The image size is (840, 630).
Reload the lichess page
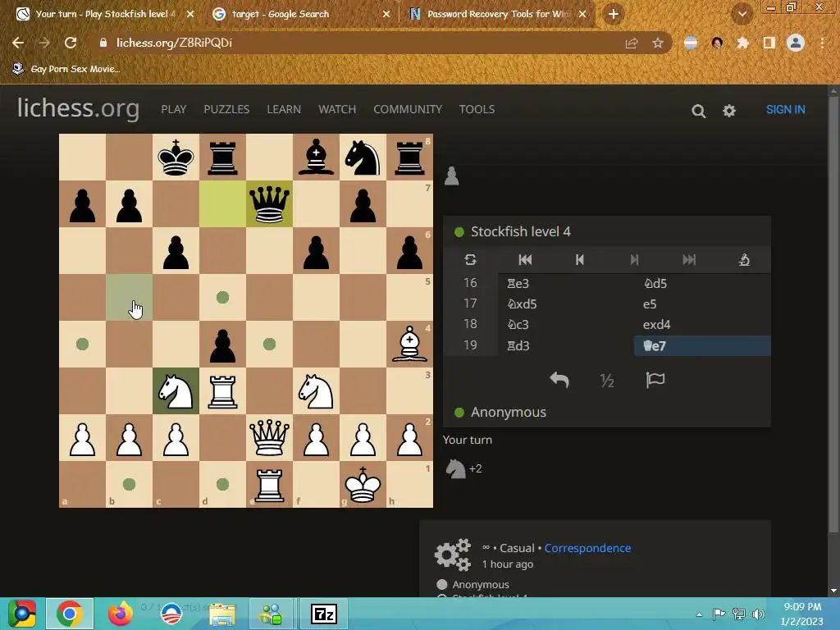coord(71,43)
